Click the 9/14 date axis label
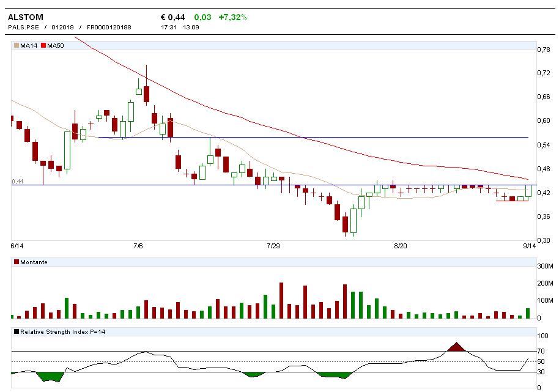559x392 pixels. click(530, 246)
